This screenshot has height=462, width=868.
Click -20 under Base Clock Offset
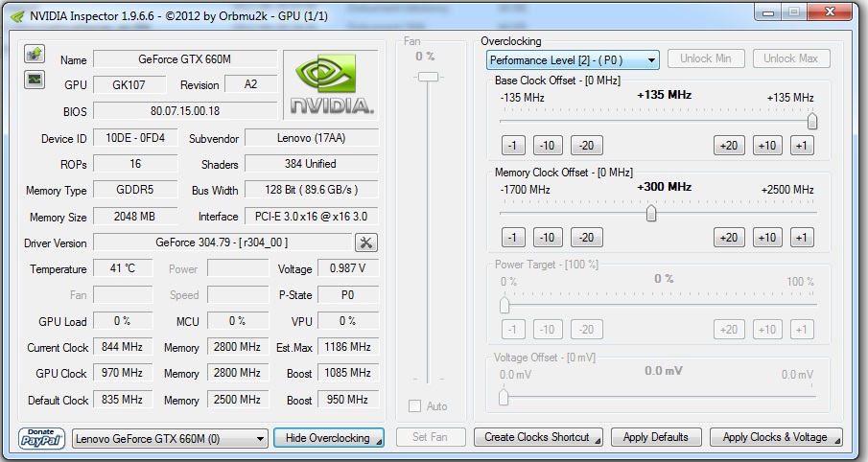[x=587, y=146]
